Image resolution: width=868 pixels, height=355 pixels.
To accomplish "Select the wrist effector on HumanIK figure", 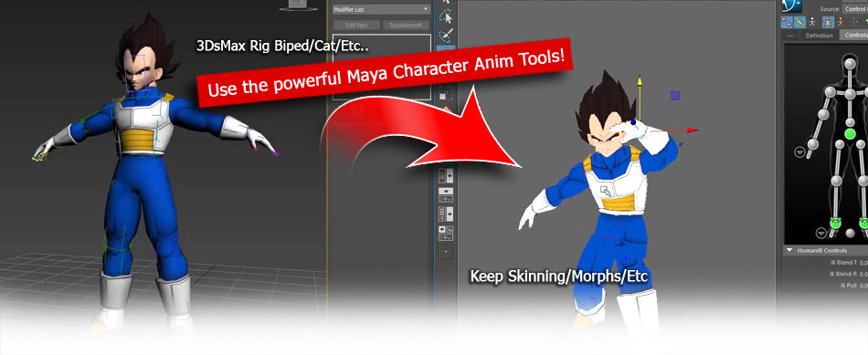I will (812, 144).
